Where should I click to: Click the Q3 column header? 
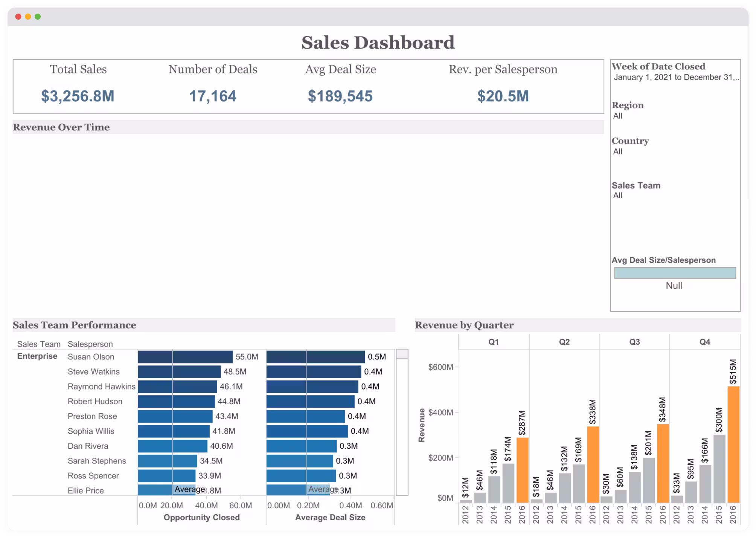pos(635,342)
